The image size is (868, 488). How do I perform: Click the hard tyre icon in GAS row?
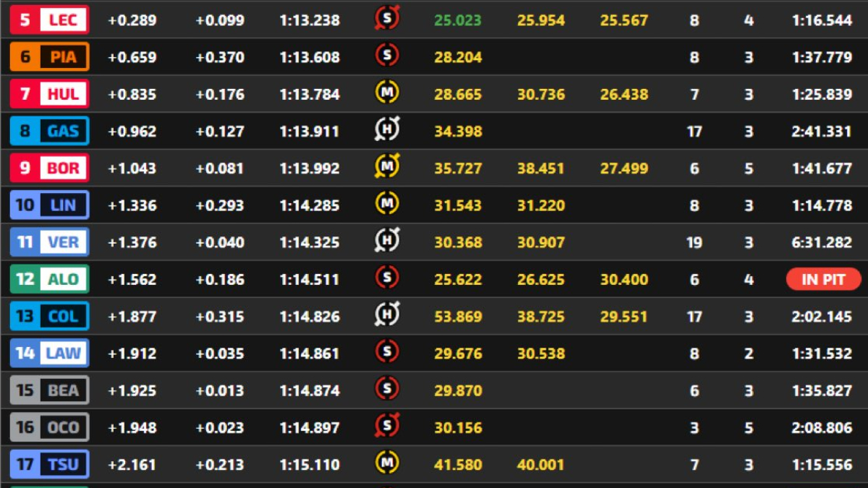(387, 129)
